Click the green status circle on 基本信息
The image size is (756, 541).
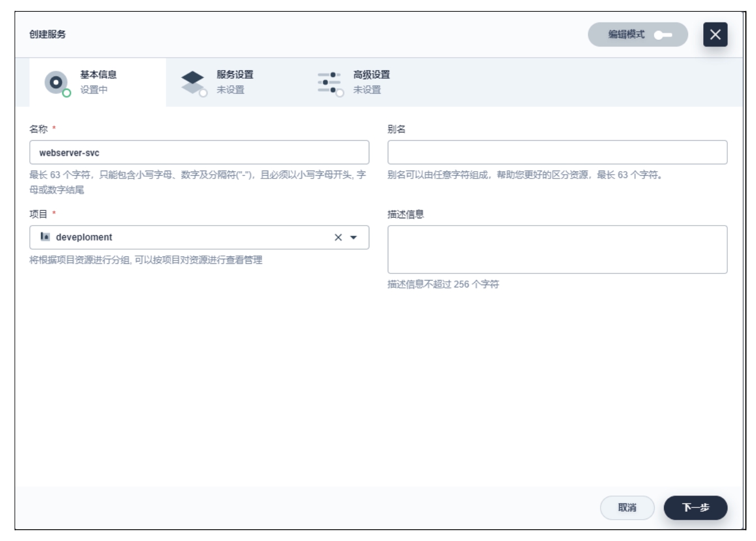[x=67, y=93]
